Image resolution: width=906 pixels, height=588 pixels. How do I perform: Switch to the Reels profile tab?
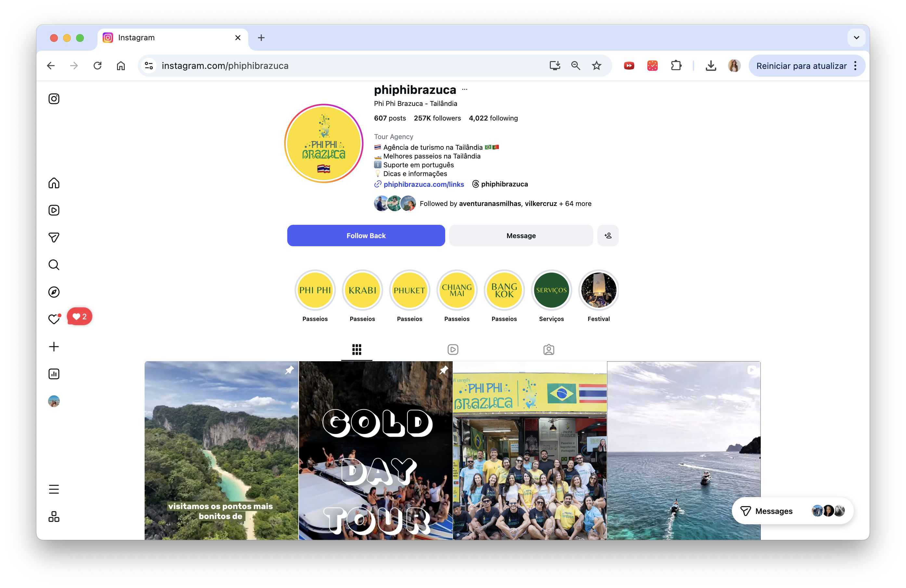(x=453, y=349)
